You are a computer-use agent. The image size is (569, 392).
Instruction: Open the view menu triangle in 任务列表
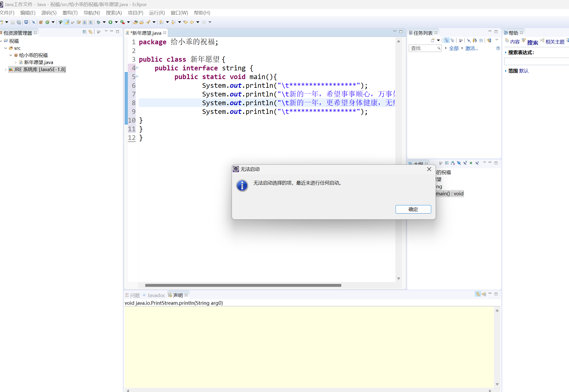pos(497,40)
